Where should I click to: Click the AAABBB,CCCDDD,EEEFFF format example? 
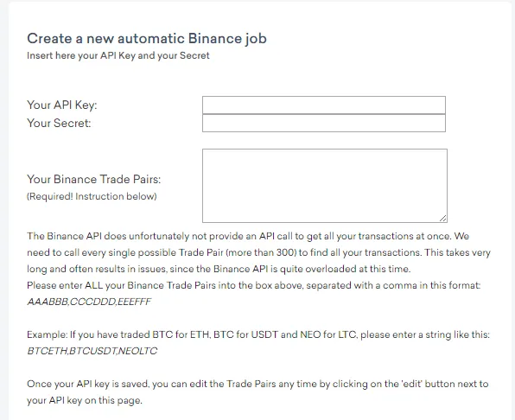click(89, 302)
